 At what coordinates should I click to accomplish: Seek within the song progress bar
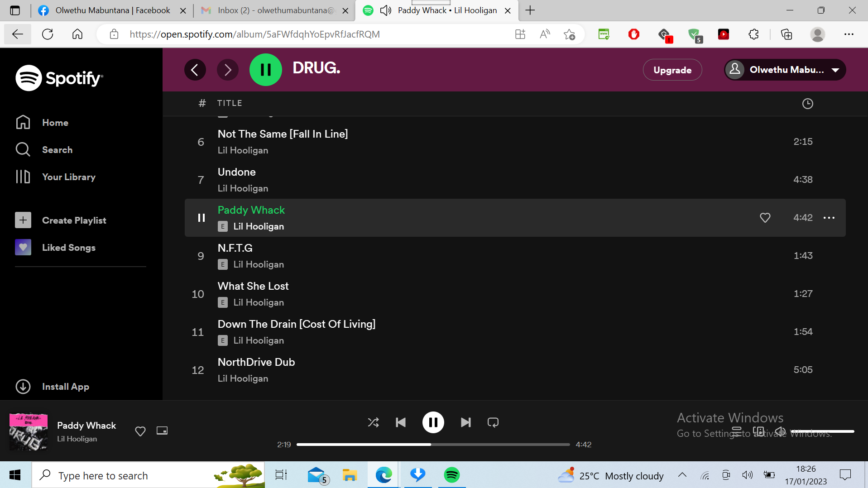pyautogui.click(x=433, y=445)
